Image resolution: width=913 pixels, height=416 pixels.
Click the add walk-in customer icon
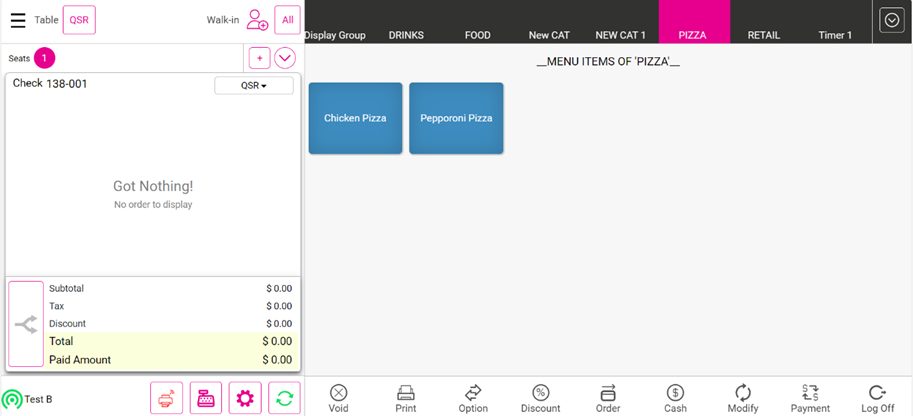(257, 20)
